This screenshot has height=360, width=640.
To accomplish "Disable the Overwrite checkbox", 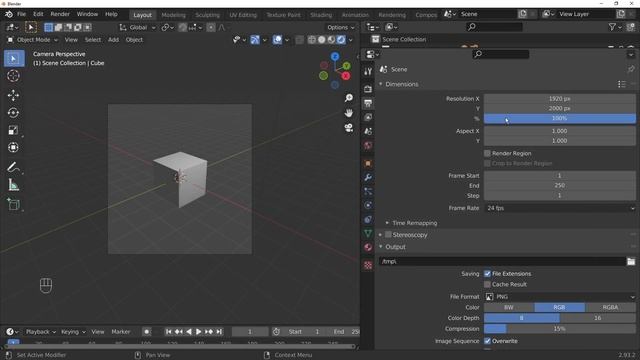I will click(x=487, y=341).
